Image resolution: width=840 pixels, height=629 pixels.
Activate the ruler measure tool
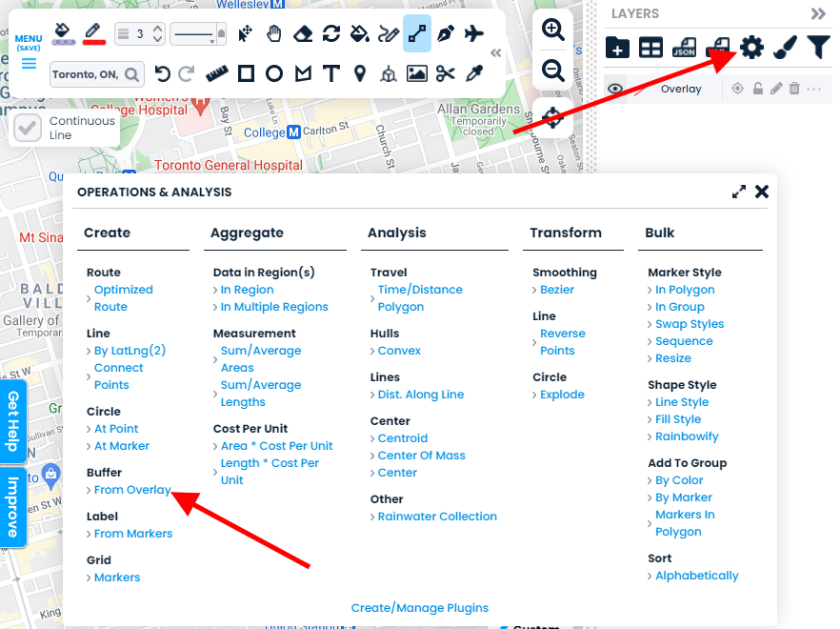click(217, 73)
